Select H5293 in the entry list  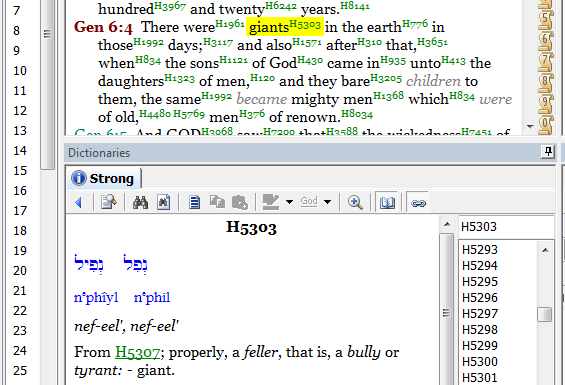tap(480, 249)
